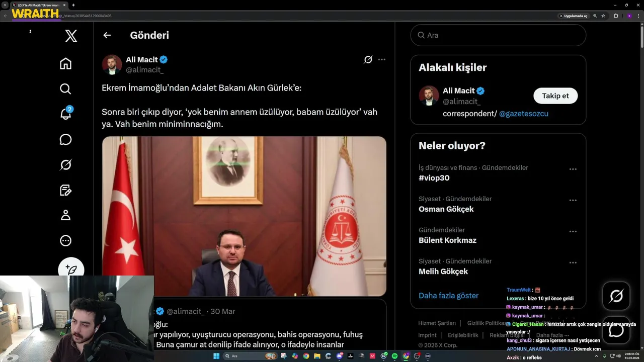644x362 pixels.
Task: Open taskbar clock showing 31.03.2026
Action: coord(632,356)
